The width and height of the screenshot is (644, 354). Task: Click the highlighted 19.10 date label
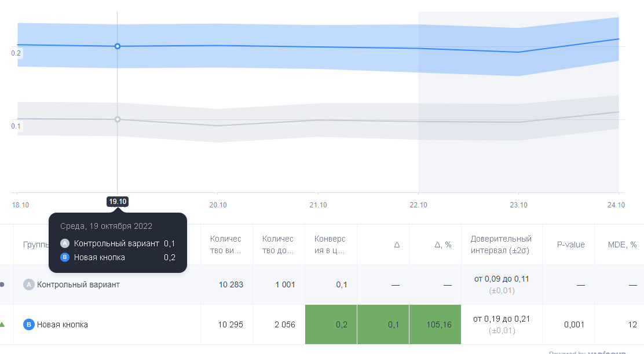[118, 202]
